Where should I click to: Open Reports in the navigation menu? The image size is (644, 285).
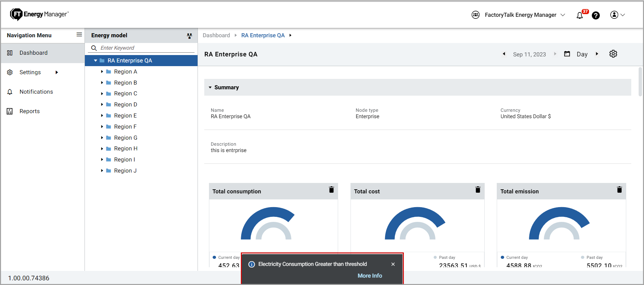(x=30, y=111)
